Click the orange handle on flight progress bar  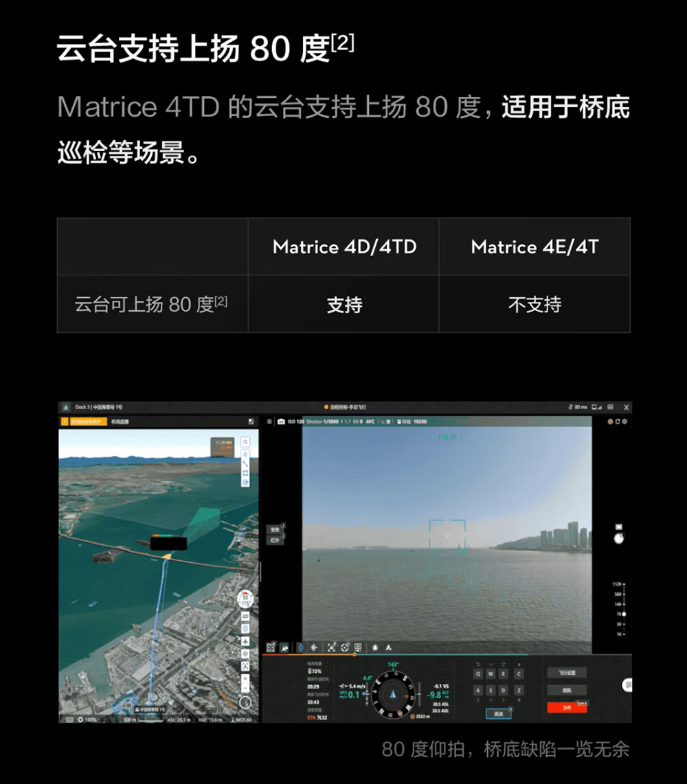(354, 654)
